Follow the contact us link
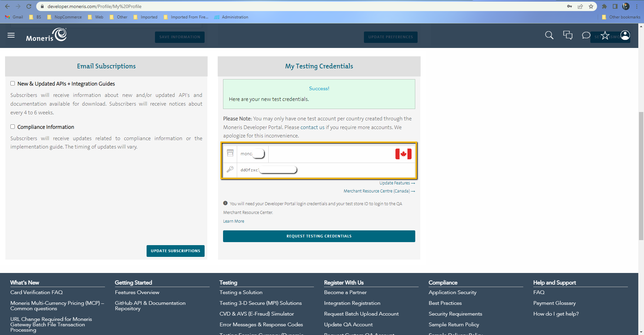The width and height of the screenshot is (644, 335). (x=312, y=127)
